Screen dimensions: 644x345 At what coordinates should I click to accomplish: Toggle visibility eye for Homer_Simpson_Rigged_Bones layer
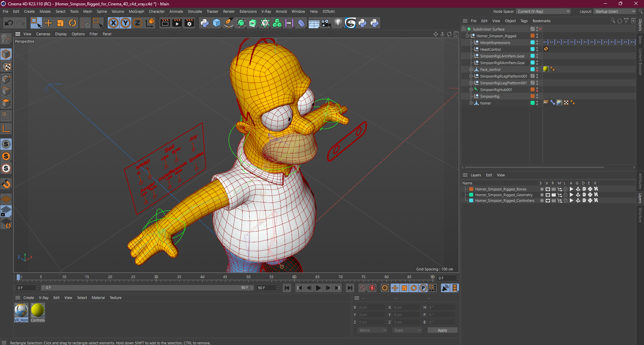click(548, 189)
